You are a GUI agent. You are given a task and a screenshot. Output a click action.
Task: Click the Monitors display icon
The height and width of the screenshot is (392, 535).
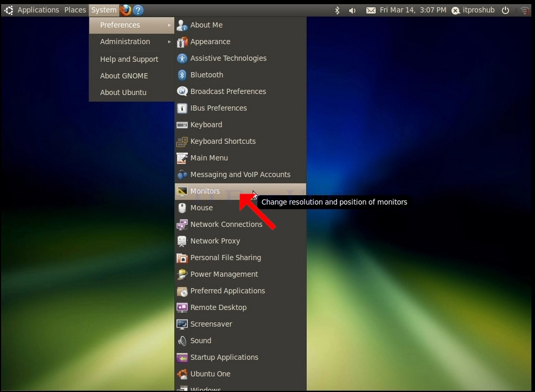[x=182, y=191]
